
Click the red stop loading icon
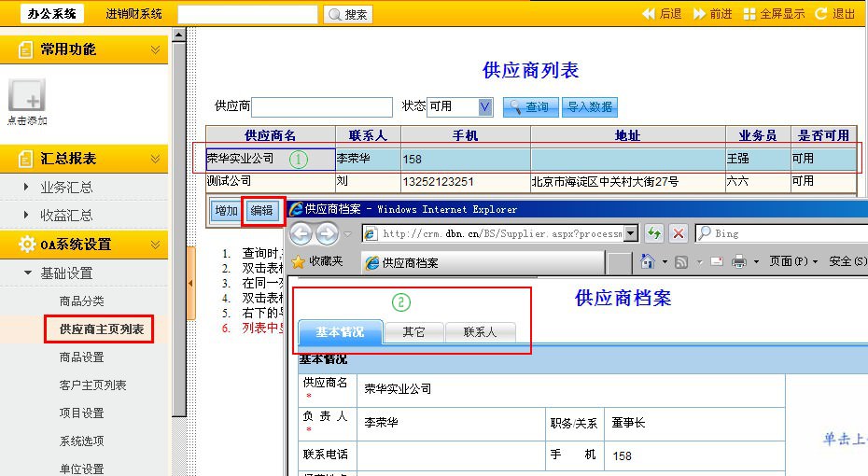pos(679,233)
